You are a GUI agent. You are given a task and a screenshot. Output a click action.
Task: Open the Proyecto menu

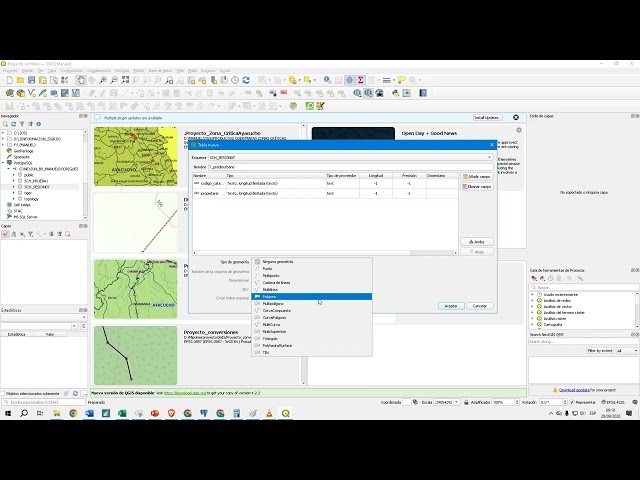tap(10, 71)
